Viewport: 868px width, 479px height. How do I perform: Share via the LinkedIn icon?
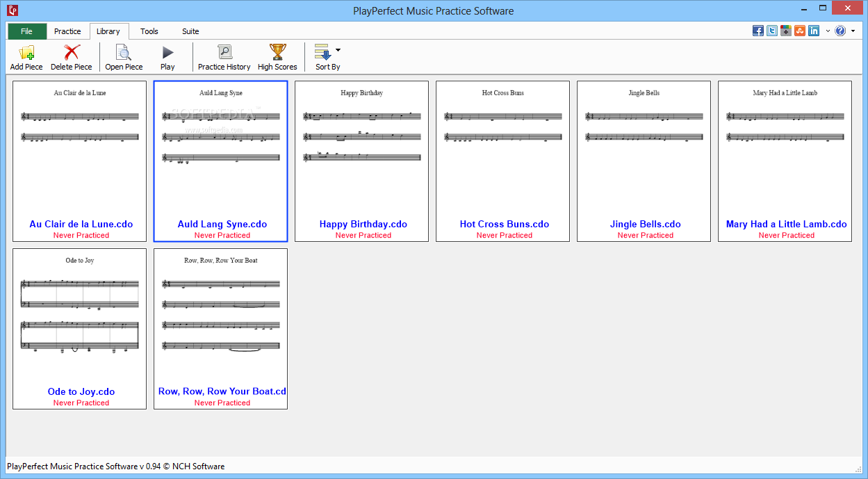814,31
